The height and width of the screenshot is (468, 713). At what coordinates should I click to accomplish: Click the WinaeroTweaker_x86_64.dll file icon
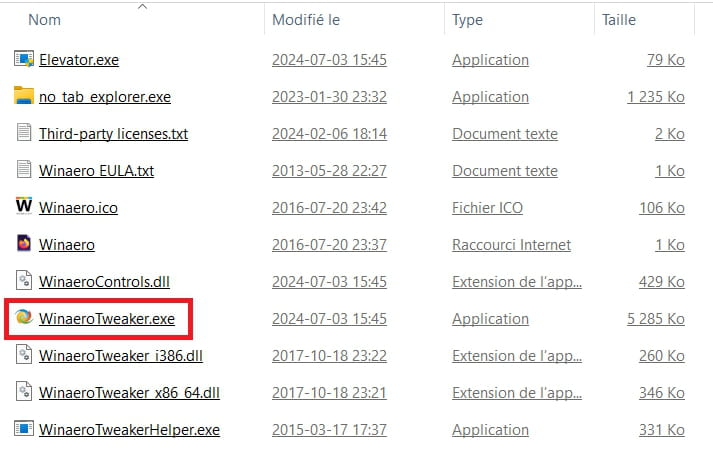point(24,391)
